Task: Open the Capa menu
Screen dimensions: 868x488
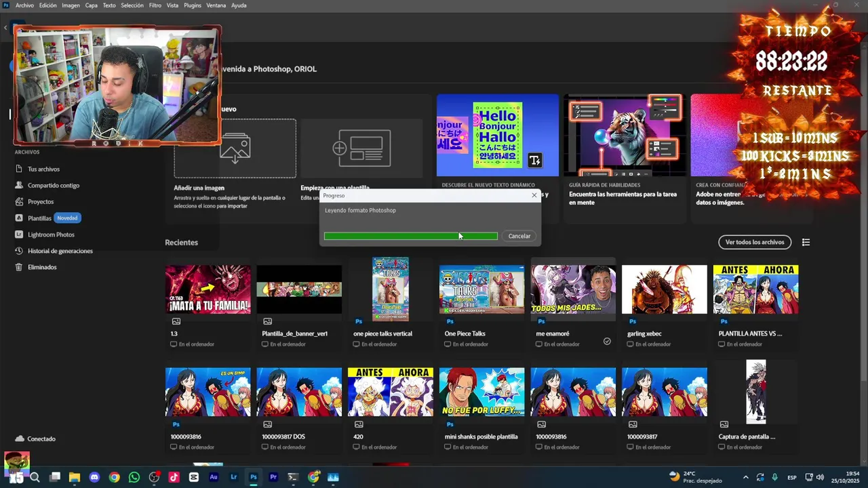Action: [92, 5]
